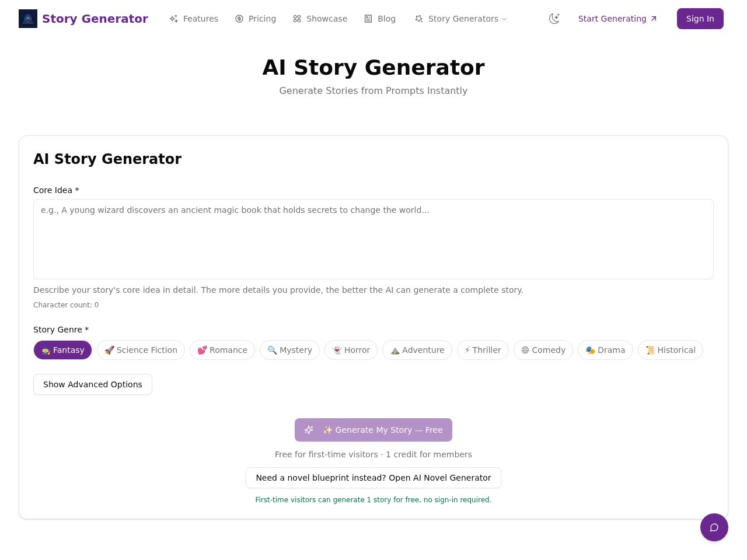
Task: Open AI Novel Generator link button
Action: pos(373,478)
